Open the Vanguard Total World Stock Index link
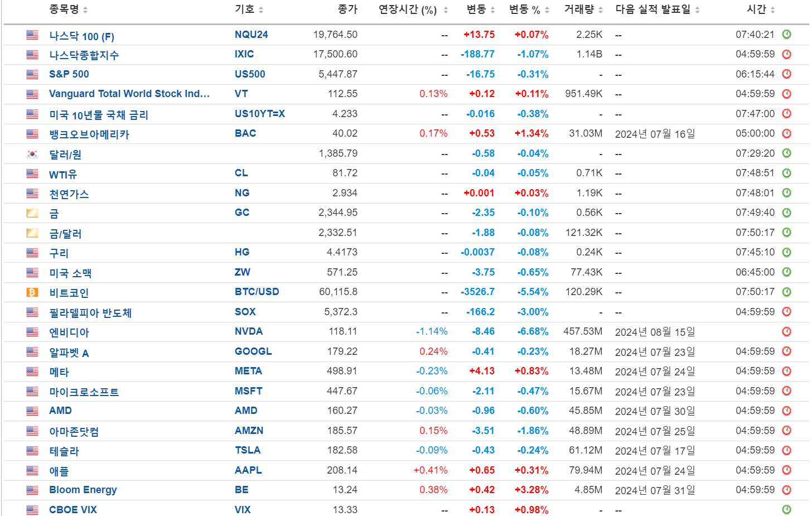Viewport: 812px width, 516px height. click(x=129, y=94)
